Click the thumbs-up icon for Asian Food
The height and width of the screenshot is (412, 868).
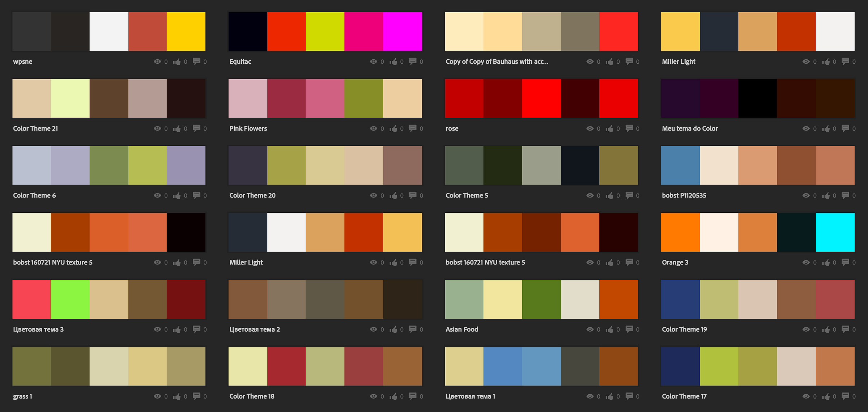tap(609, 329)
